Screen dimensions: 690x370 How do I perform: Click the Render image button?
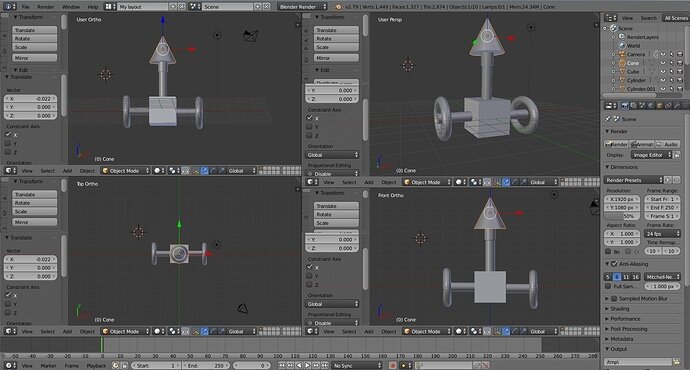(616, 144)
